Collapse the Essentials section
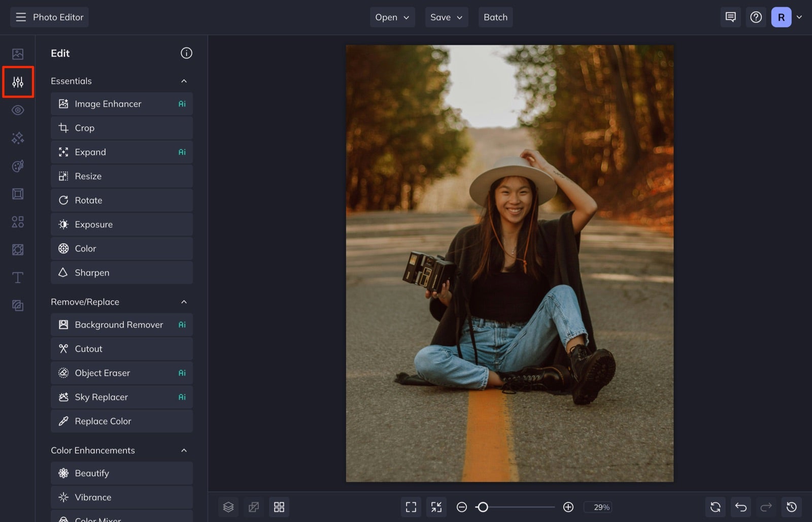 pyautogui.click(x=184, y=81)
